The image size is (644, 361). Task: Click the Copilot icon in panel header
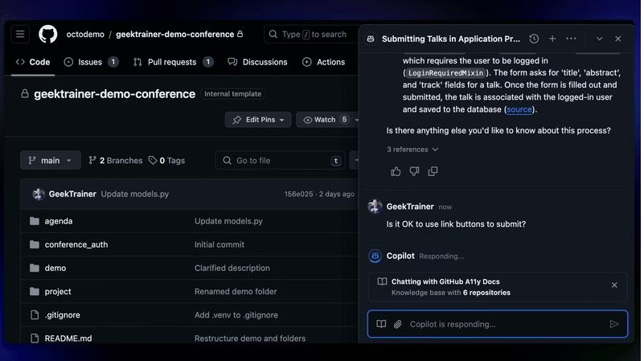371,39
